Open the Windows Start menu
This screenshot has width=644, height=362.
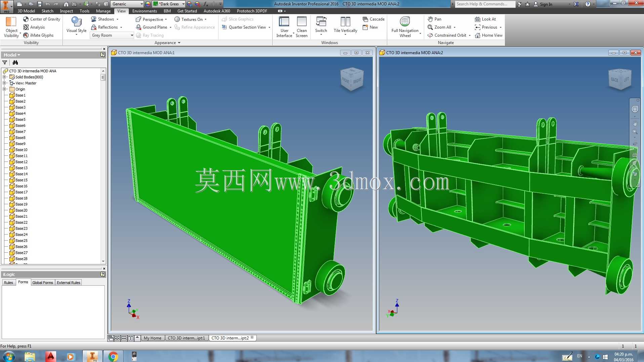[9, 356]
